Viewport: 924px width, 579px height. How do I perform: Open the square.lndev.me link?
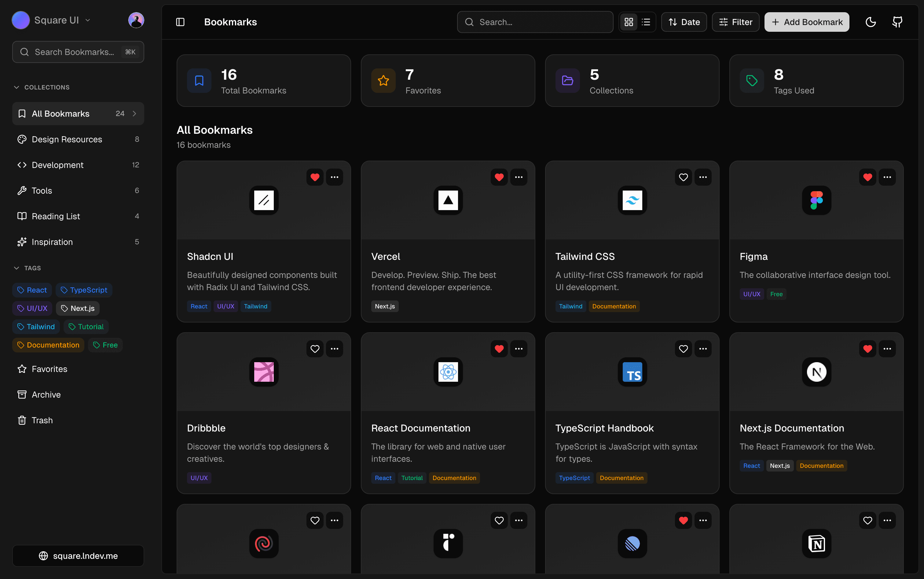coord(78,556)
